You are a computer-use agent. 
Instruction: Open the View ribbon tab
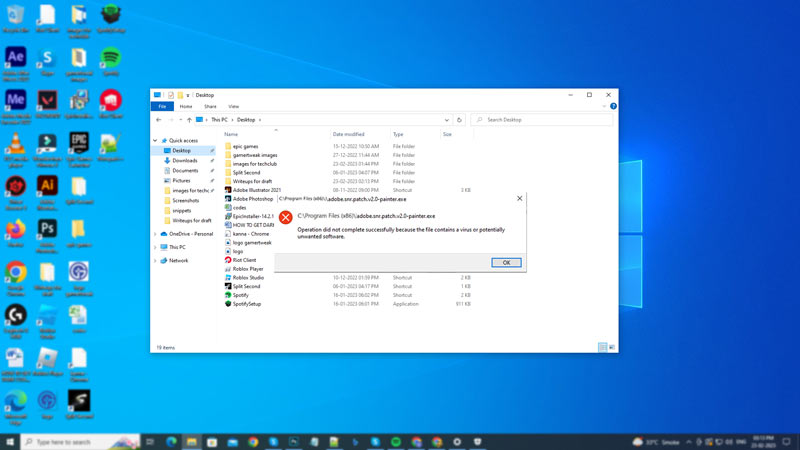(x=234, y=107)
